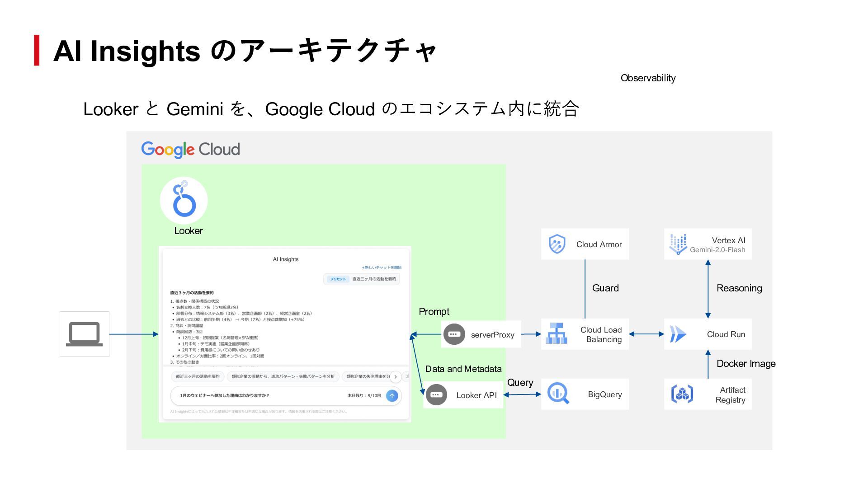The image size is (868, 488).
Task: Click the serverProxy round icon
Action: point(454,334)
